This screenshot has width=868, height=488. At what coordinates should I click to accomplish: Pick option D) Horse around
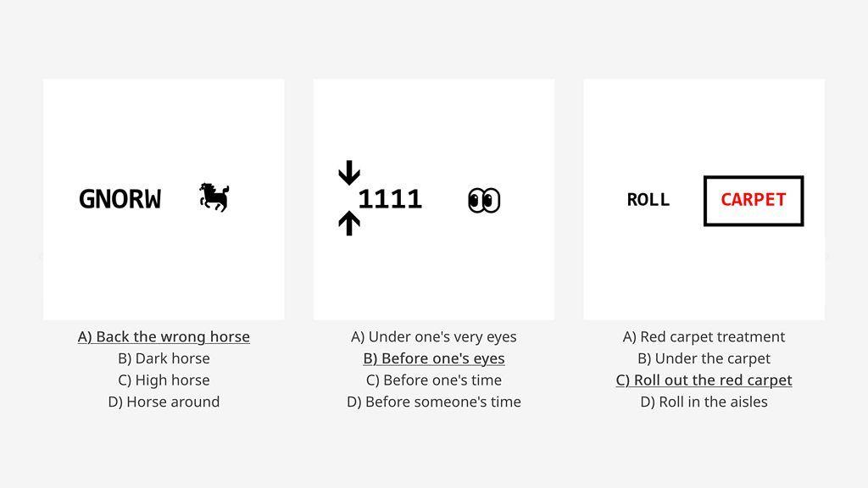pos(164,402)
